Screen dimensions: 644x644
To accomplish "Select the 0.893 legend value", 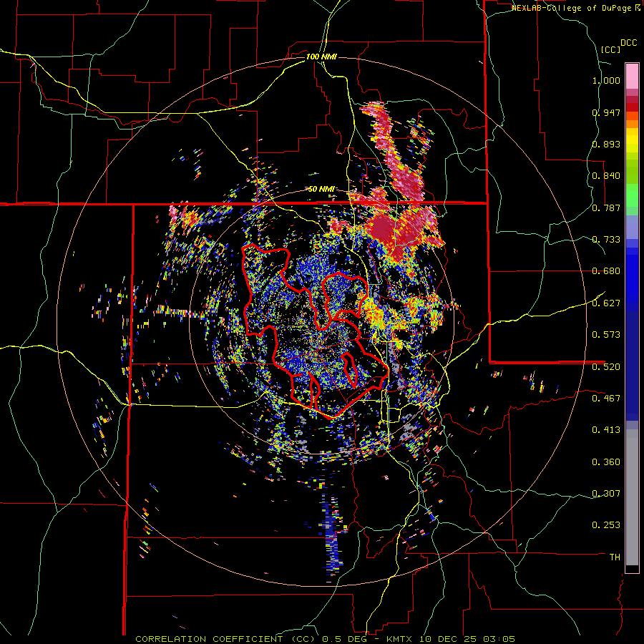I will click(x=606, y=144).
